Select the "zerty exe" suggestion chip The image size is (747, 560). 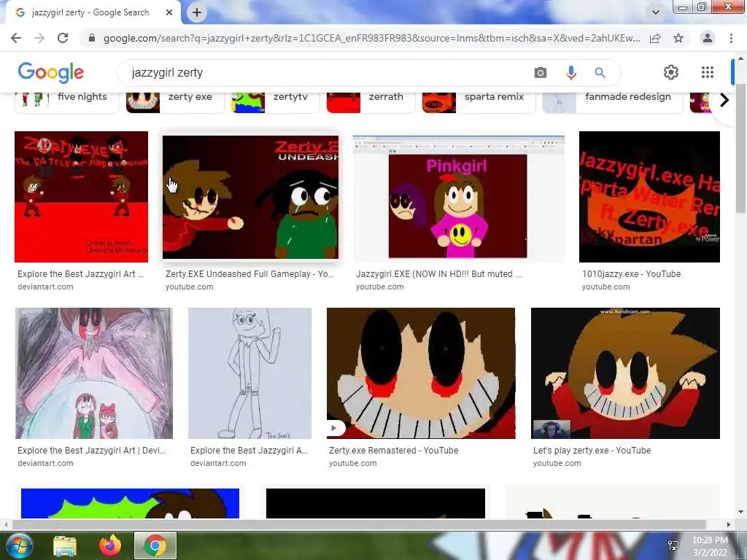click(x=175, y=101)
